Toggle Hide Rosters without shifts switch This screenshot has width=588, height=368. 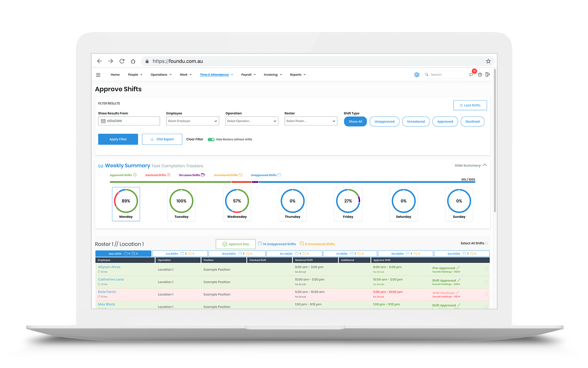[211, 140]
